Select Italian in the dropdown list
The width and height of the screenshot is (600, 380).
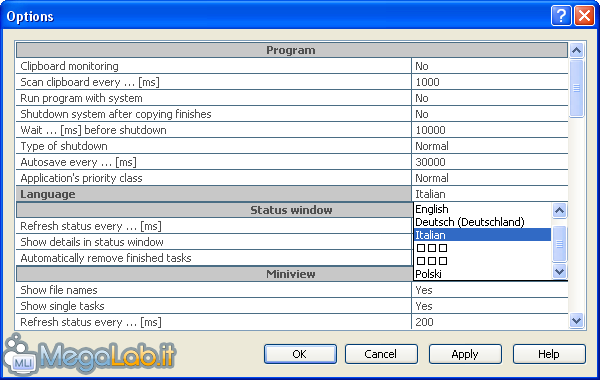point(483,235)
